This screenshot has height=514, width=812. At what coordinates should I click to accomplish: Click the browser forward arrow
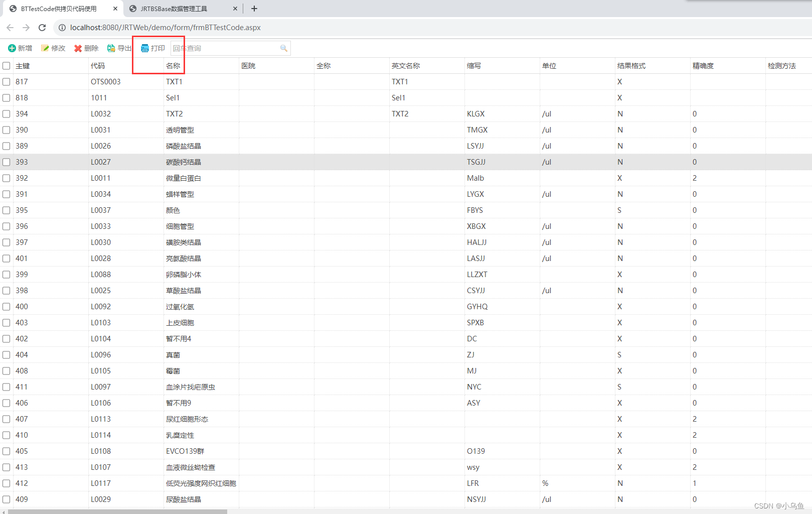[x=26, y=28]
